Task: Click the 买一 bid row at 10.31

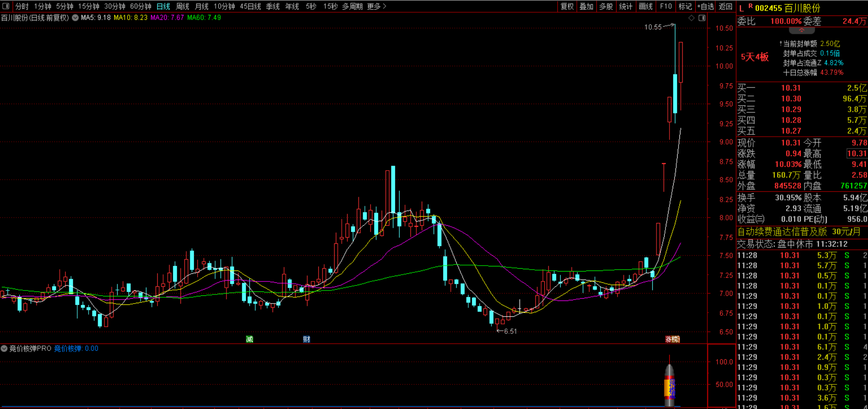Action: pos(802,88)
